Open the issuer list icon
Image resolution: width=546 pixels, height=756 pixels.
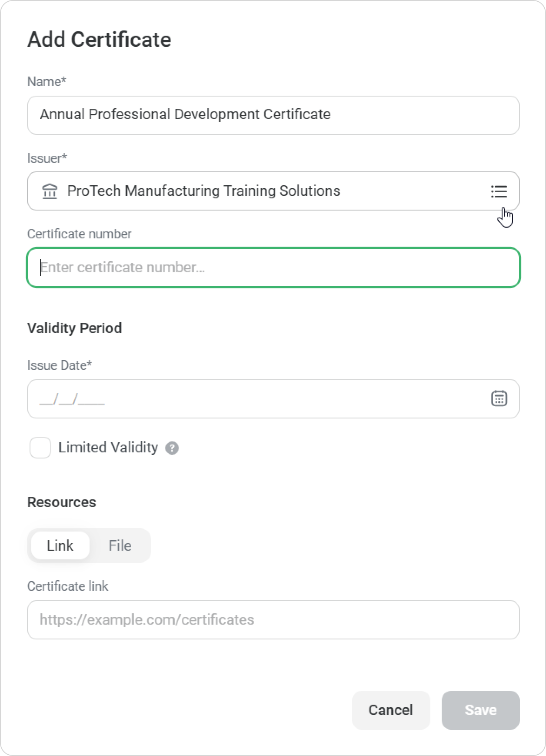pos(499,191)
